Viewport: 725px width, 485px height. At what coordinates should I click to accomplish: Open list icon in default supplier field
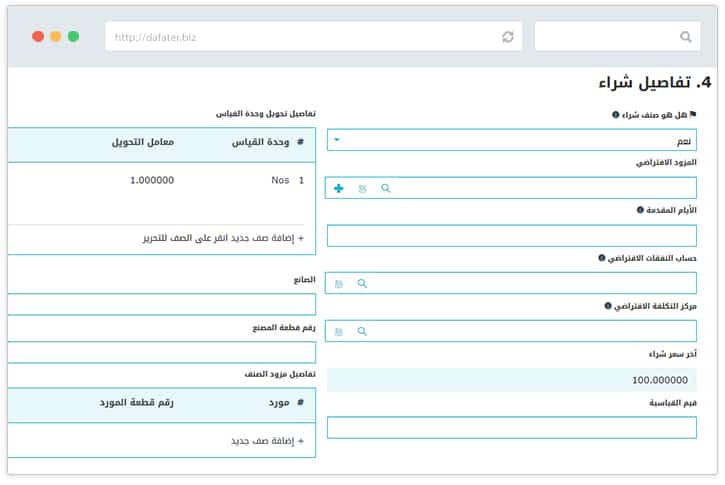pos(362,188)
